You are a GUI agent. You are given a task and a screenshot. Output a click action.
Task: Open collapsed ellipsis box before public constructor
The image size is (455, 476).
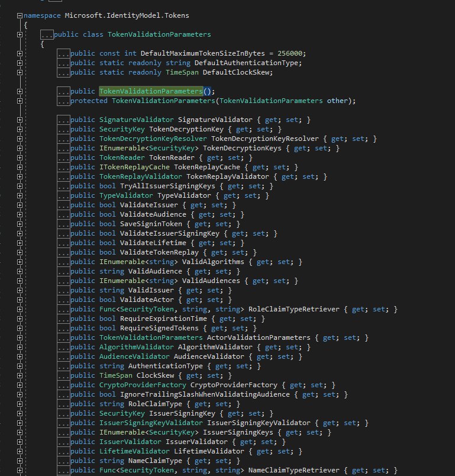pos(63,91)
